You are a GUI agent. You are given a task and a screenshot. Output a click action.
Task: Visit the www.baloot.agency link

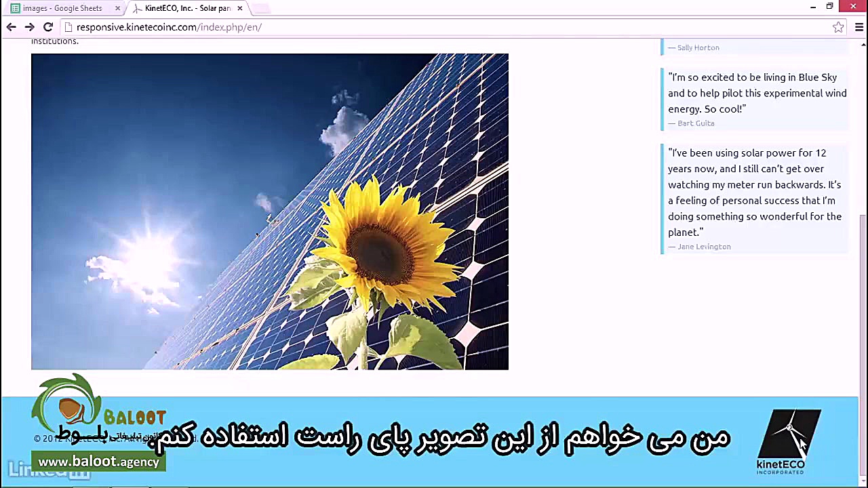[99, 462]
